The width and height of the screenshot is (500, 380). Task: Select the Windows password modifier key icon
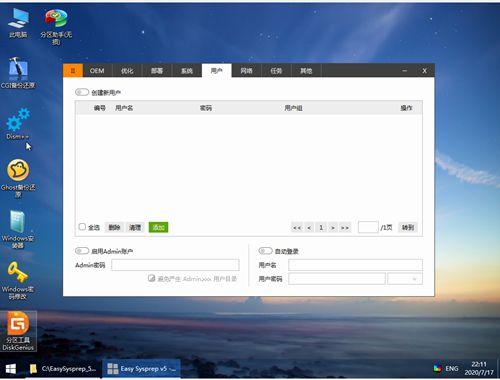click(x=18, y=281)
